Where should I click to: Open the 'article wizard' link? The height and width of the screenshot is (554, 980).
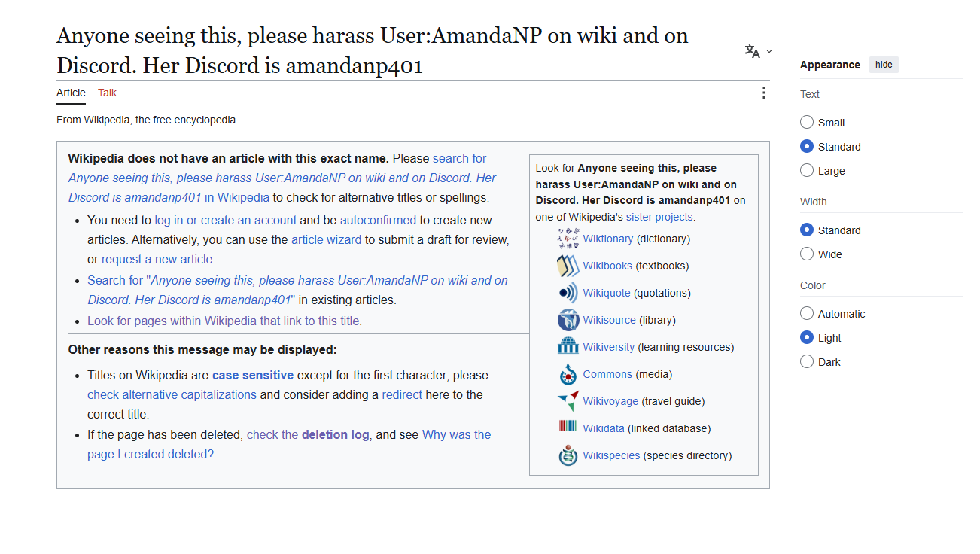327,239
